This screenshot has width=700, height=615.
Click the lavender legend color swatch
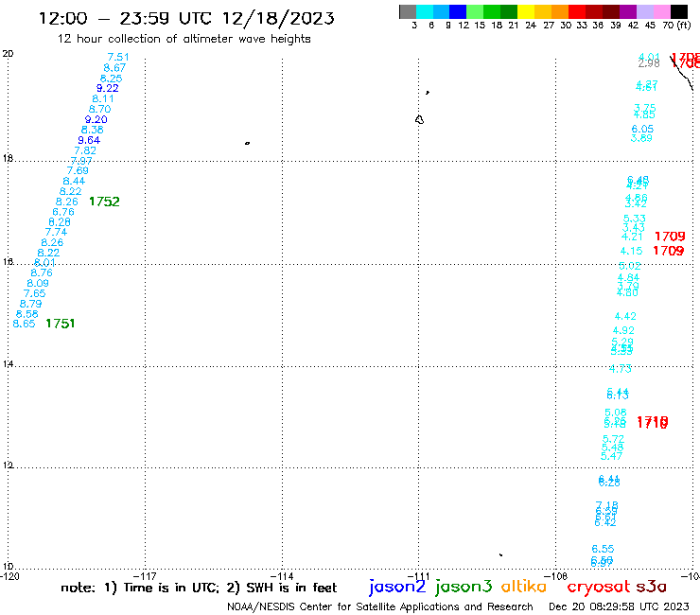(644, 11)
